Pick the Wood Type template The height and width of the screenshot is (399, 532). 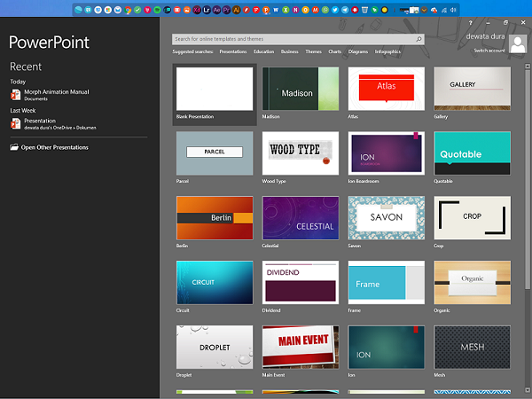300,153
